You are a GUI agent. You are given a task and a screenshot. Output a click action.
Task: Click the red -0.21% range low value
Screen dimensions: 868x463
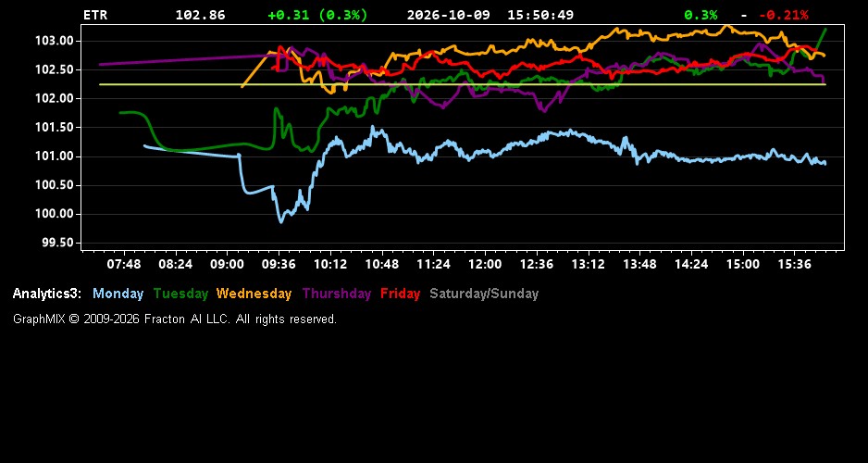(783, 15)
